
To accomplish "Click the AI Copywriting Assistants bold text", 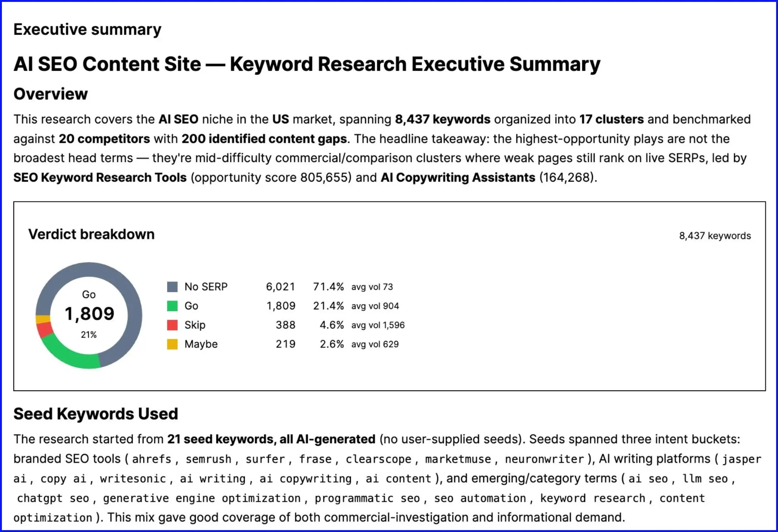I will 458,177.
